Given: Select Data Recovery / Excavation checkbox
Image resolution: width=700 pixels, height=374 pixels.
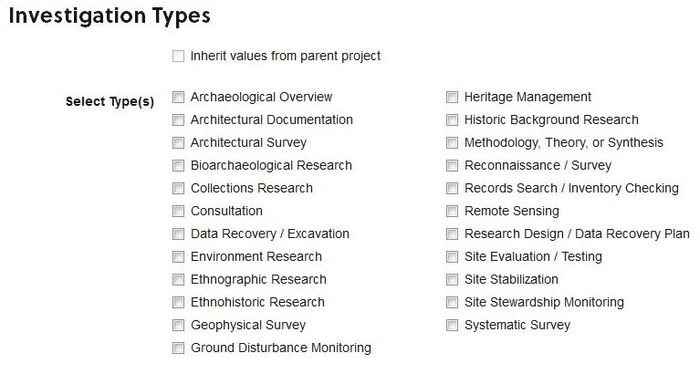Looking at the screenshot, I should [x=178, y=233].
